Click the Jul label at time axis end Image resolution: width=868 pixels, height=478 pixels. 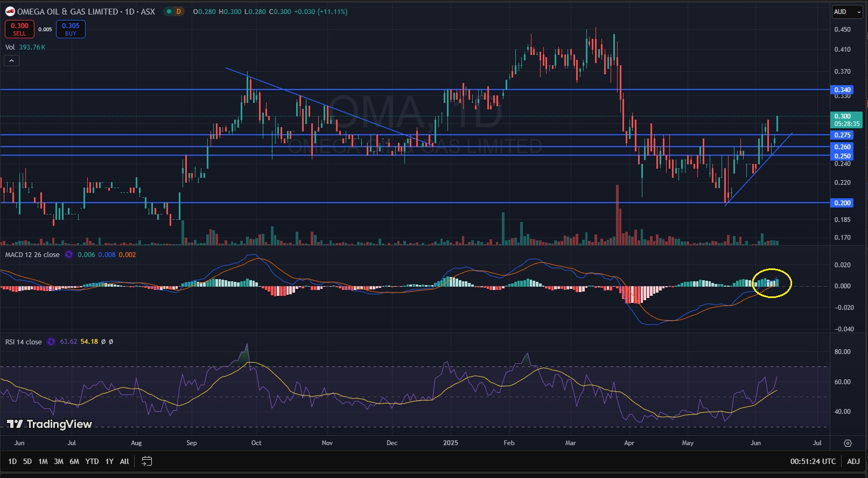point(817,443)
